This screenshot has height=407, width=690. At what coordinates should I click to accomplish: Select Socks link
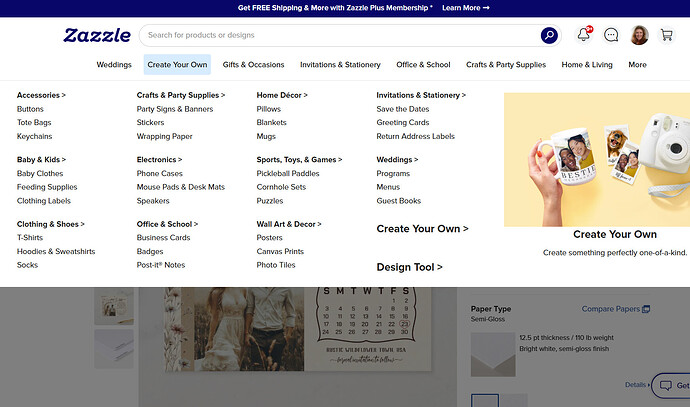[27, 265]
